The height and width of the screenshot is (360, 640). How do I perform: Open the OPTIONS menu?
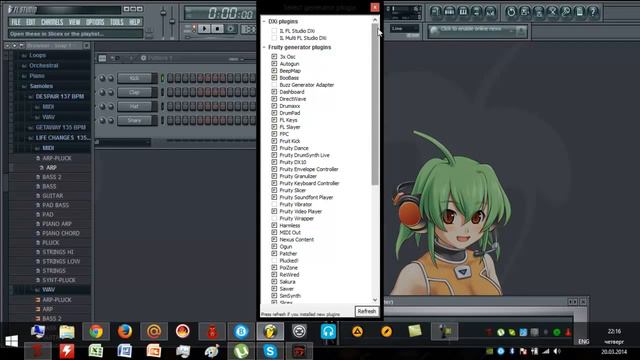point(95,22)
